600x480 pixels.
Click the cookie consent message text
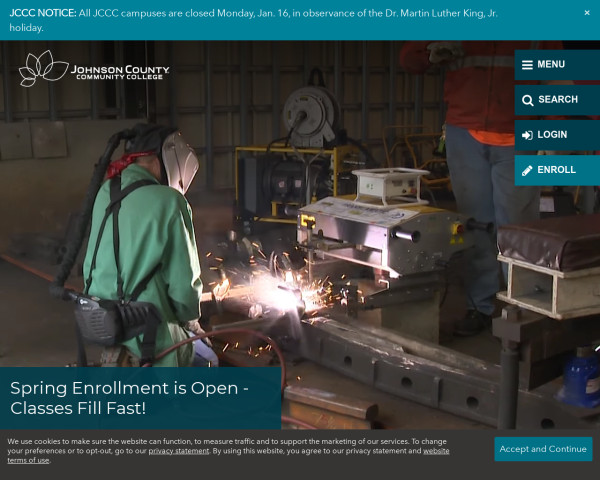[x=220, y=441]
